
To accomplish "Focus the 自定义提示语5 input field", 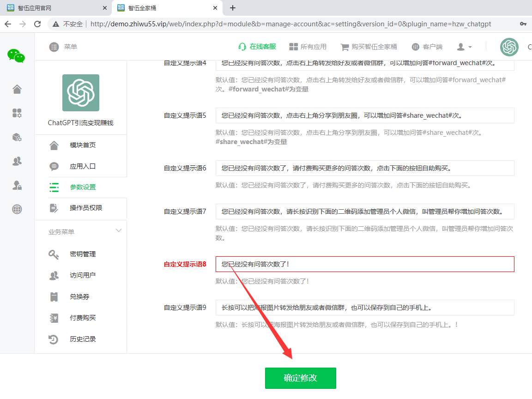I will coord(365,116).
